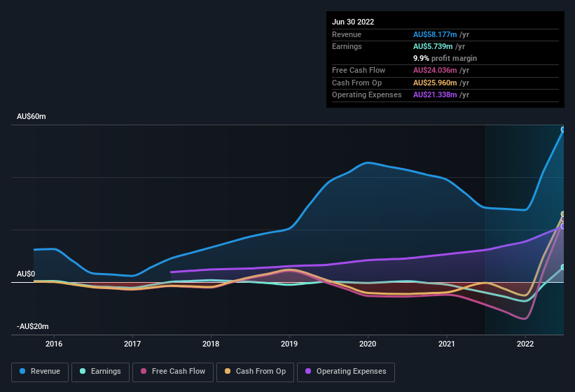Click the Revenue endpoint marker on the chart
This screenshot has height=392, width=575.
pos(563,129)
